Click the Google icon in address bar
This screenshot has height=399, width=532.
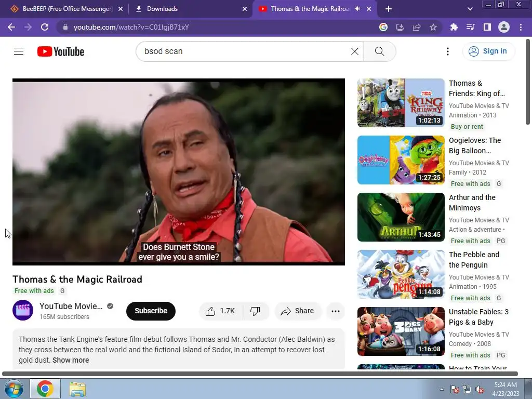point(383,27)
